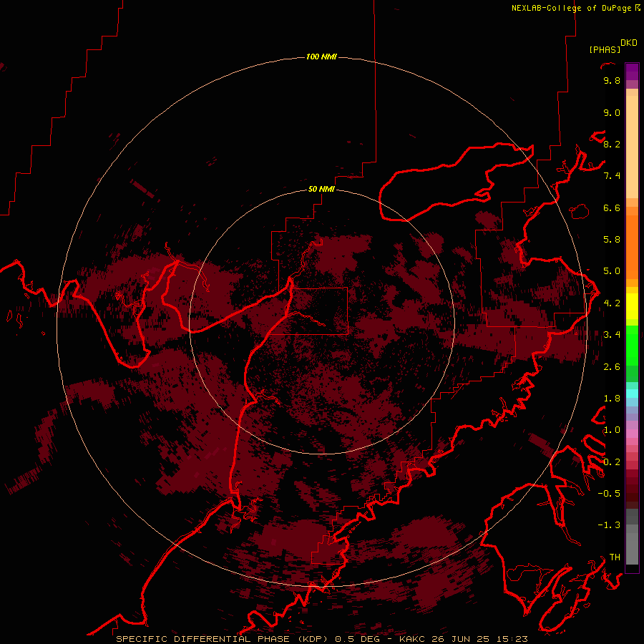Click the 1.0 value on the color scale
The image size is (644, 644).
click(x=612, y=430)
